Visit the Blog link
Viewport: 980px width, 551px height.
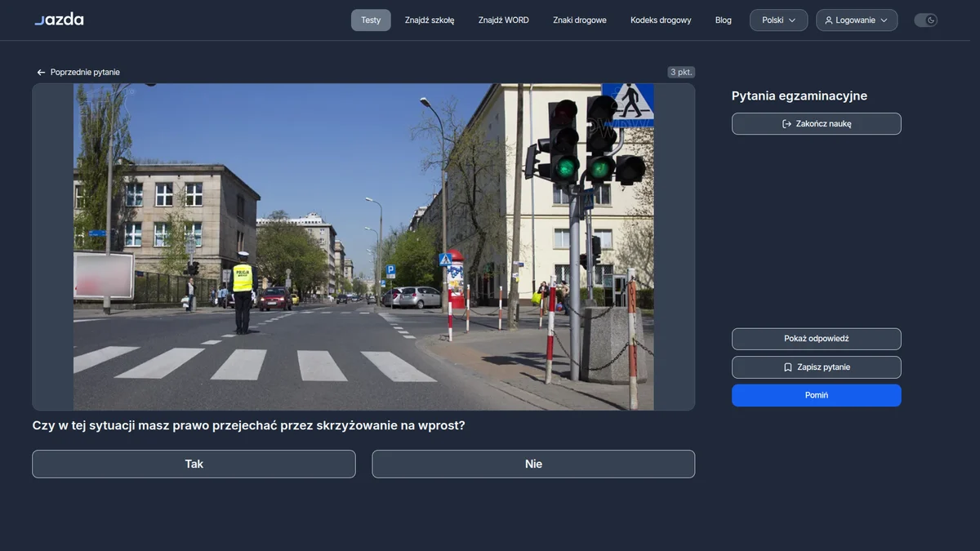(724, 20)
